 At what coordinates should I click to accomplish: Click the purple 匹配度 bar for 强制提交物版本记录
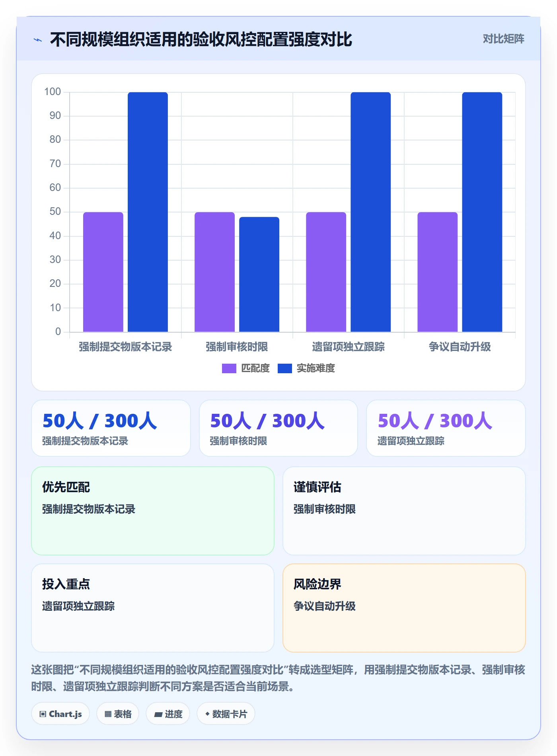tap(103, 272)
